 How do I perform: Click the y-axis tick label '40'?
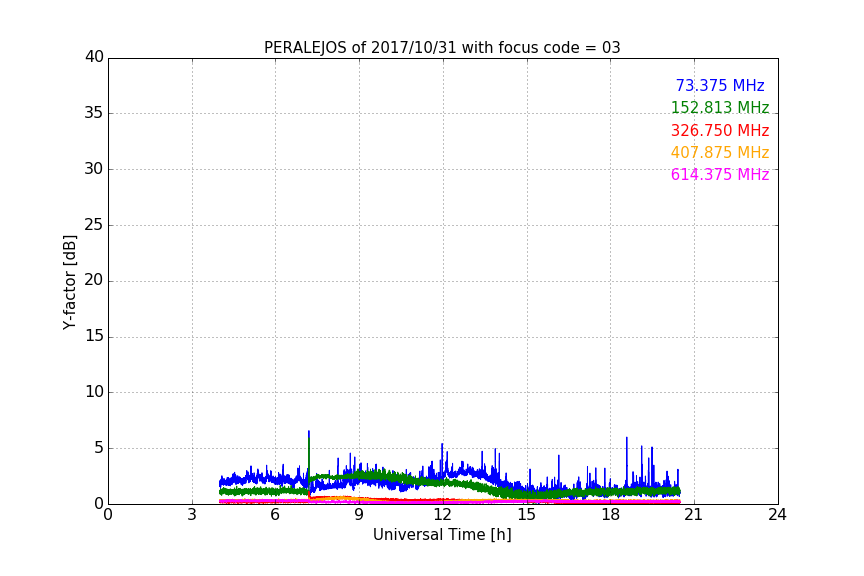[94, 57]
